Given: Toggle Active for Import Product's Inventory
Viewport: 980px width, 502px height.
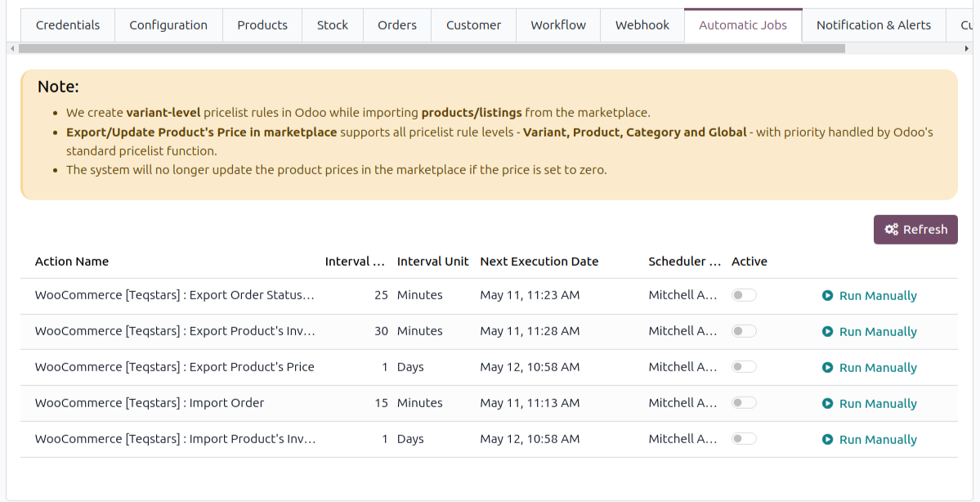Looking at the screenshot, I should click(x=744, y=439).
